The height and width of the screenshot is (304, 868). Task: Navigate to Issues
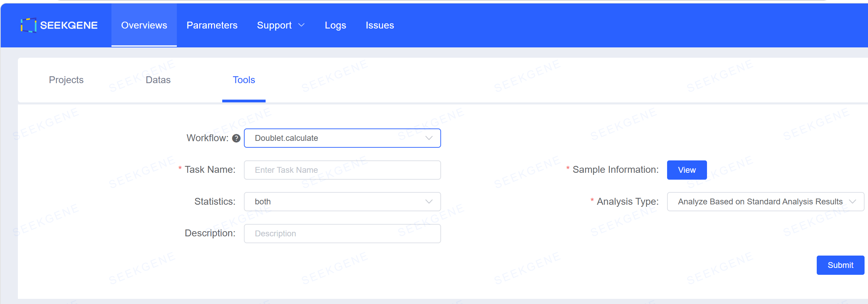(380, 25)
